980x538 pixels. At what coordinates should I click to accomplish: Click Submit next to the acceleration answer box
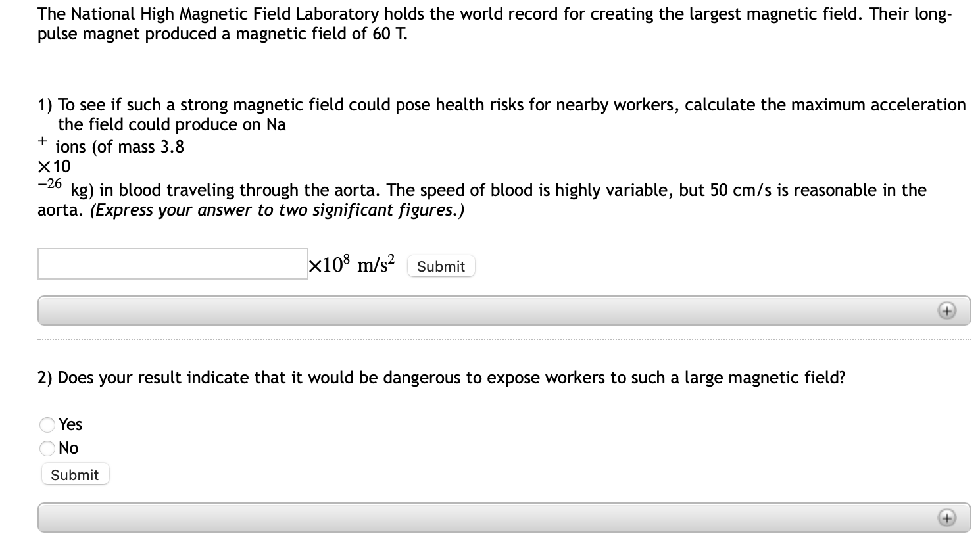tap(441, 266)
